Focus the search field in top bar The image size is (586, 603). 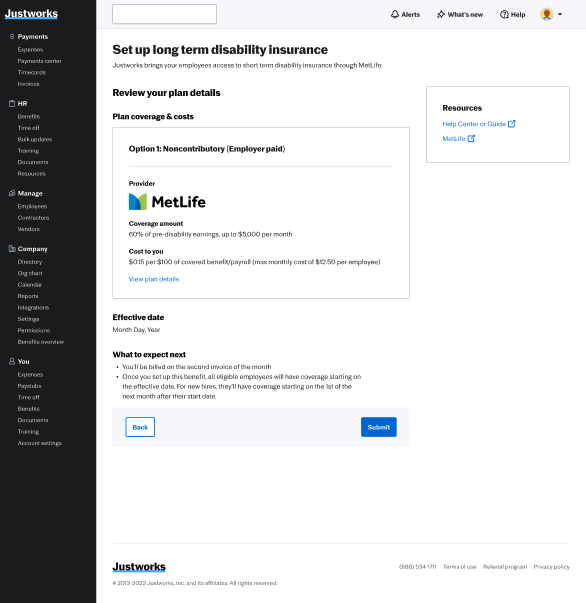click(164, 14)
